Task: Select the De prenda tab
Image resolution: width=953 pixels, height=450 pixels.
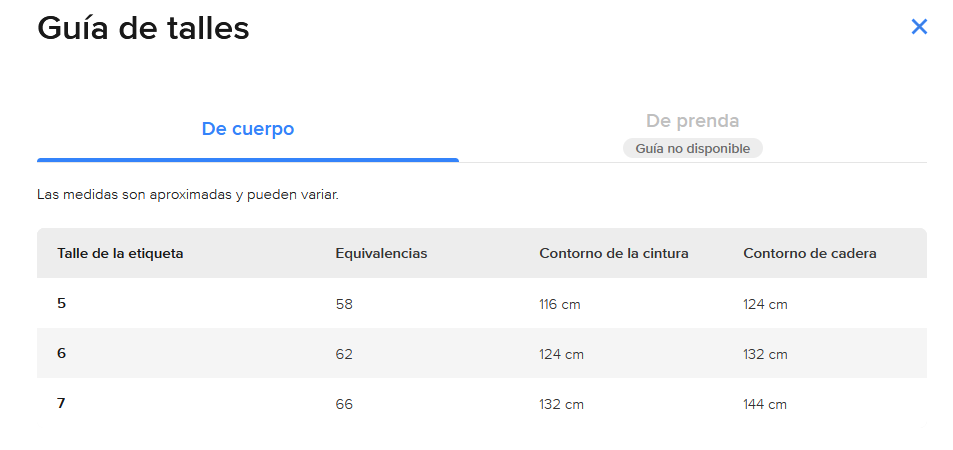Action: (x=692, y=121)
